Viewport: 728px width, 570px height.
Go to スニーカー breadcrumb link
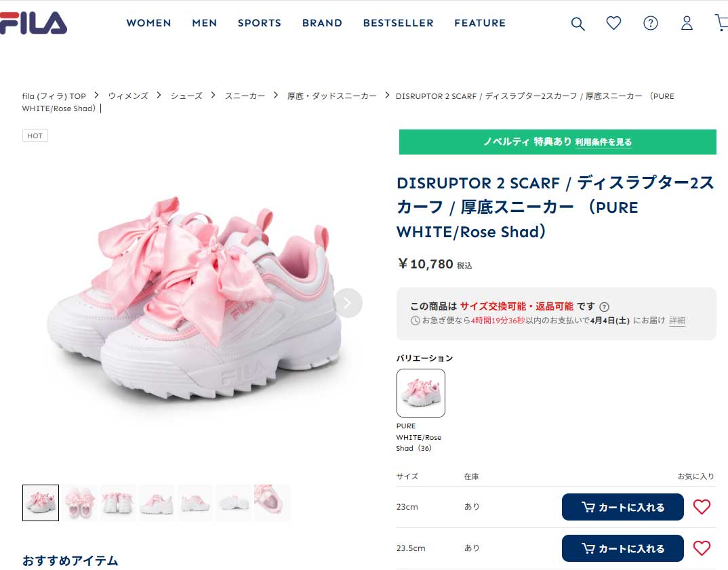point(245,96)
